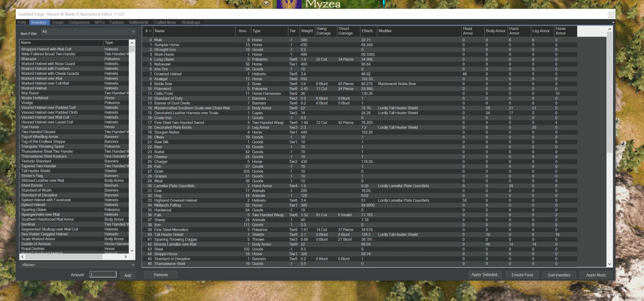Click inventory table scroll down arrow
The height and width of the screenshot is (301, 644).
point(609,264)
